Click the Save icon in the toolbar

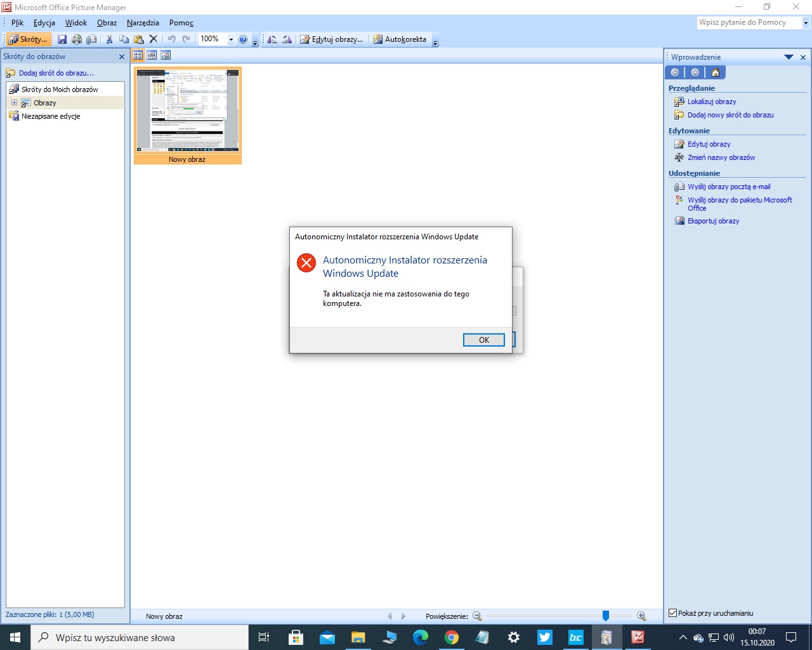click(x=62, y=39)
